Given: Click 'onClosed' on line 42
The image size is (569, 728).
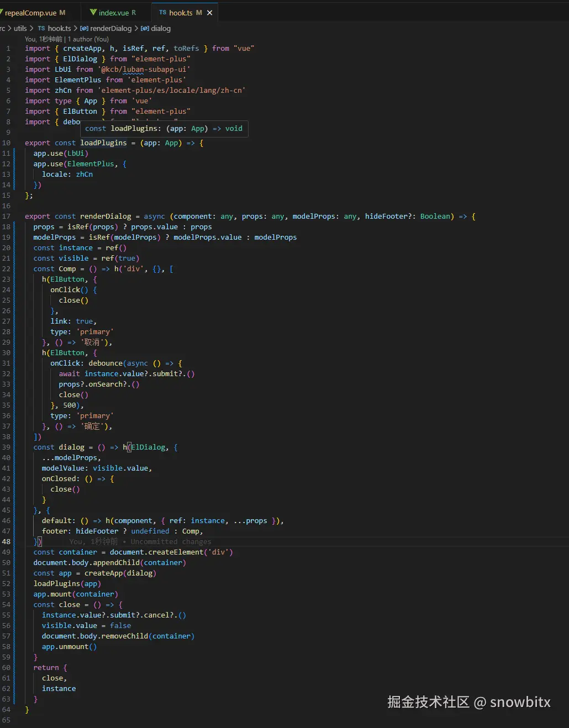Looking at the screenshot, I should (59, 478).
